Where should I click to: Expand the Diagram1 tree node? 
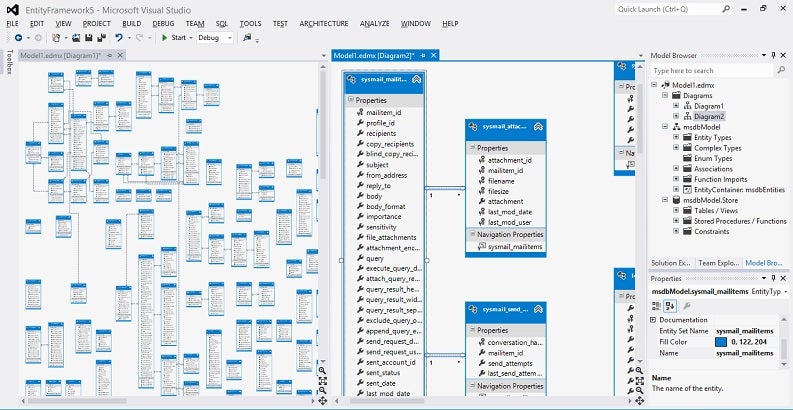pos(676,106)
